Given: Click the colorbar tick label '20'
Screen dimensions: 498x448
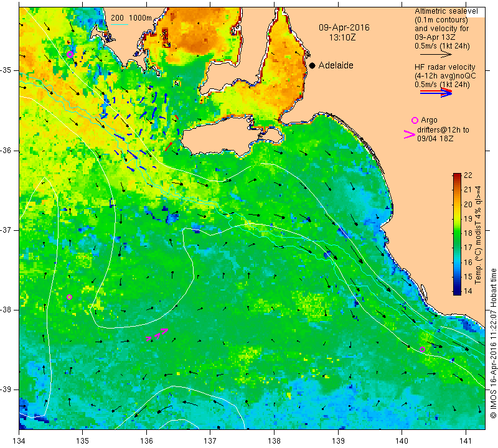Looking at the screenshot, I should (x=468, y=205).
